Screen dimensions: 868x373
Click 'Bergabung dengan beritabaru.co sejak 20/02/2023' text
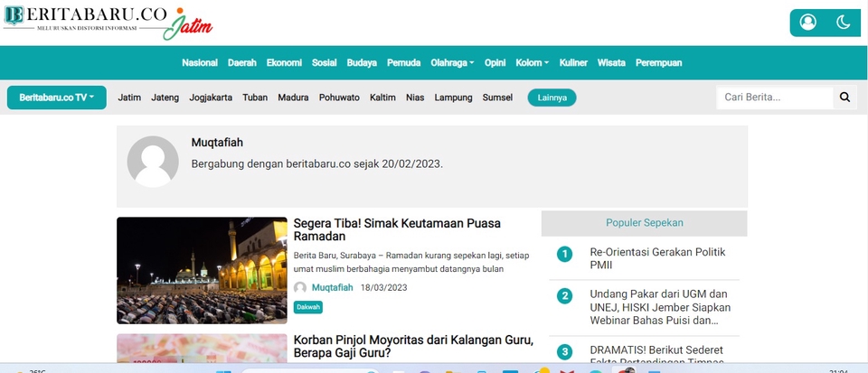317,164
